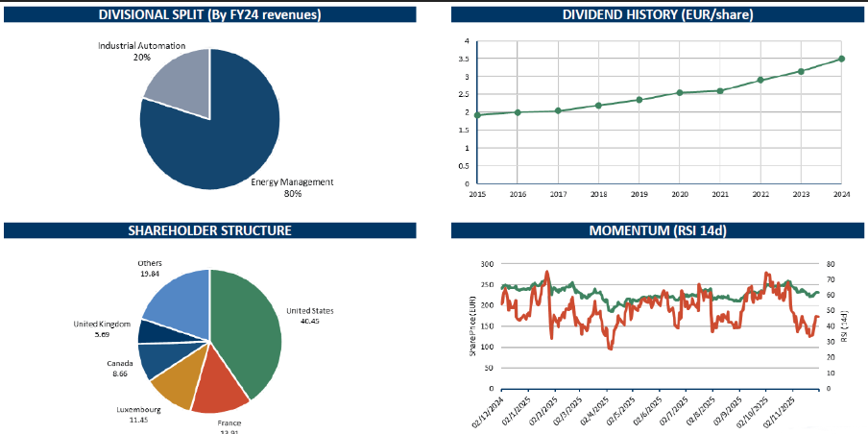Viewport: 868px width, 434px height.
Task: Select the Canada slice in the shareholder pie
Action: point(155,358)
